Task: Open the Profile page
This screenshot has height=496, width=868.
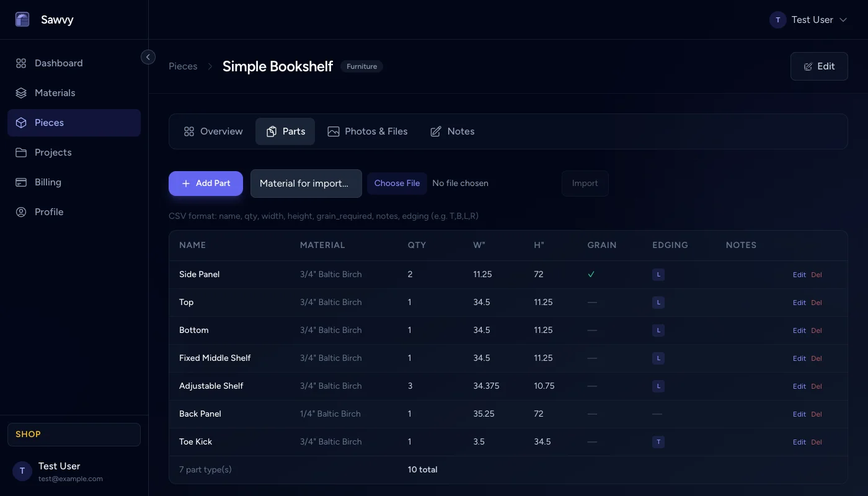Action: pyautogui.click(x=49, y=212)
